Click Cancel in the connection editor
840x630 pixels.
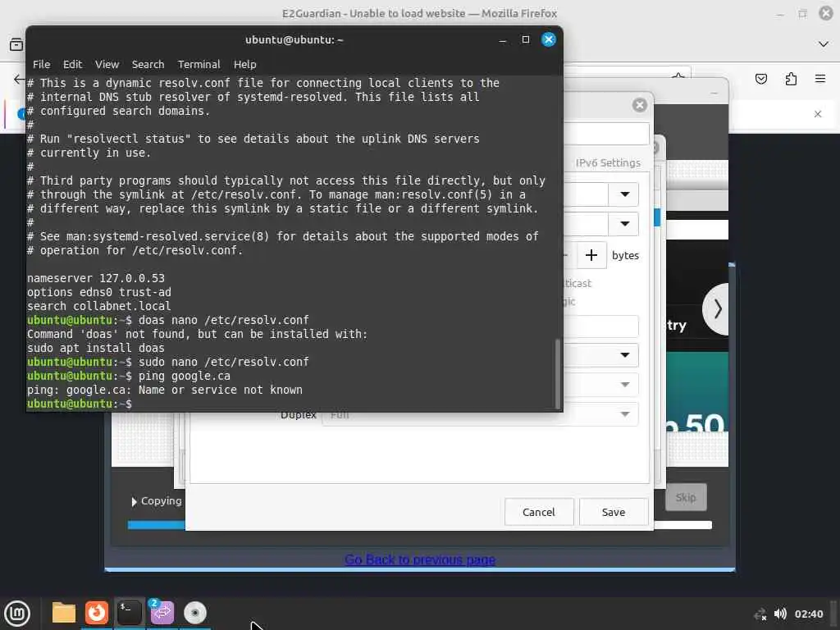[x=539, y=512]
